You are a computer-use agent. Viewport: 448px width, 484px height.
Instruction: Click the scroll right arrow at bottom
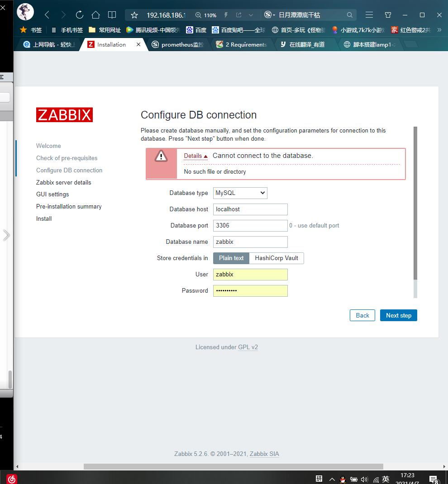(x=444, y=466)
